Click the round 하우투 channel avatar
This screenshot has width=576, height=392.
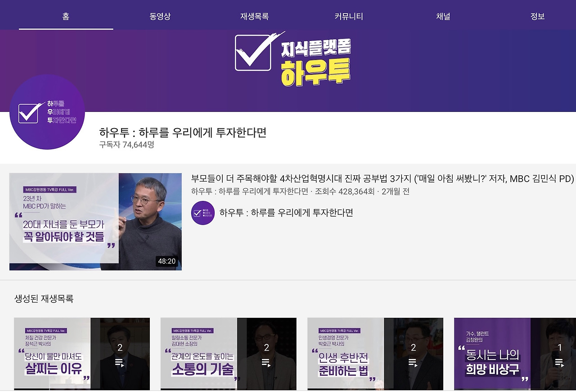pos(47,112)
